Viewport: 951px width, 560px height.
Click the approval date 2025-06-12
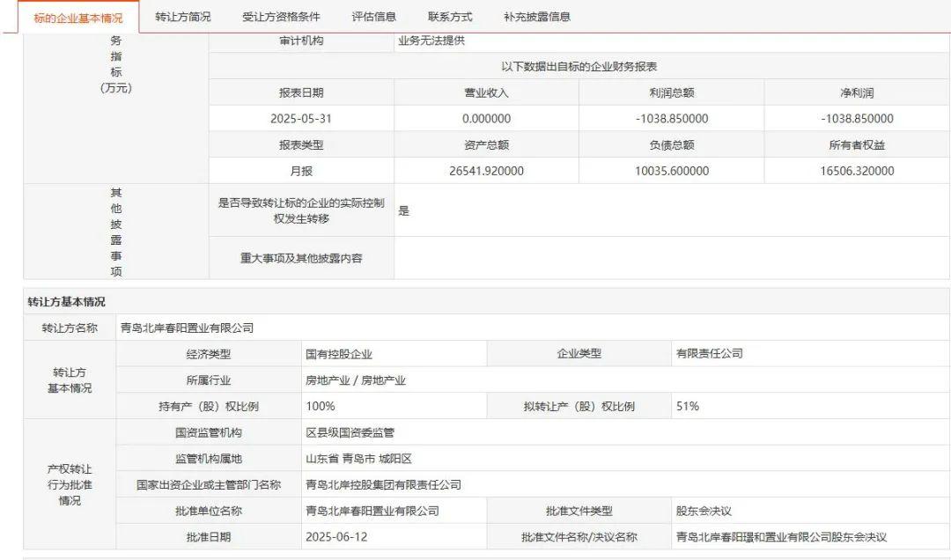(x=336, y=537)
